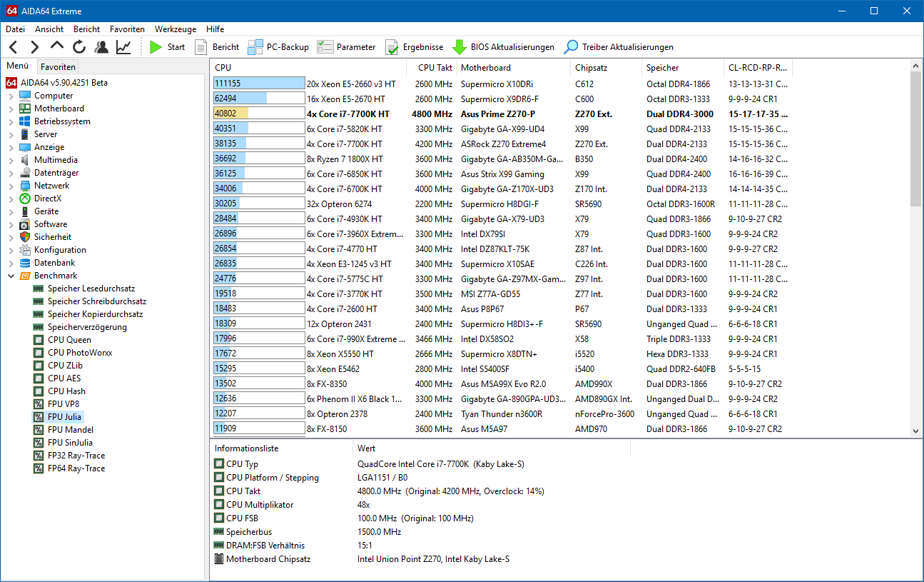Select the Datenbank icon in tree
This screenshot has height=582, width=924.
tap(26, 263)
